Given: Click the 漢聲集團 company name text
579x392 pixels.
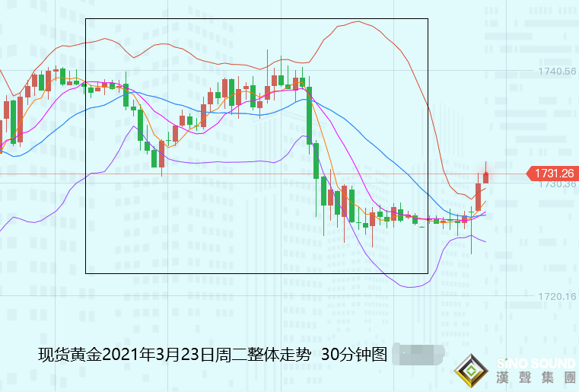Looking at the screenshot, I should (537, 378).
